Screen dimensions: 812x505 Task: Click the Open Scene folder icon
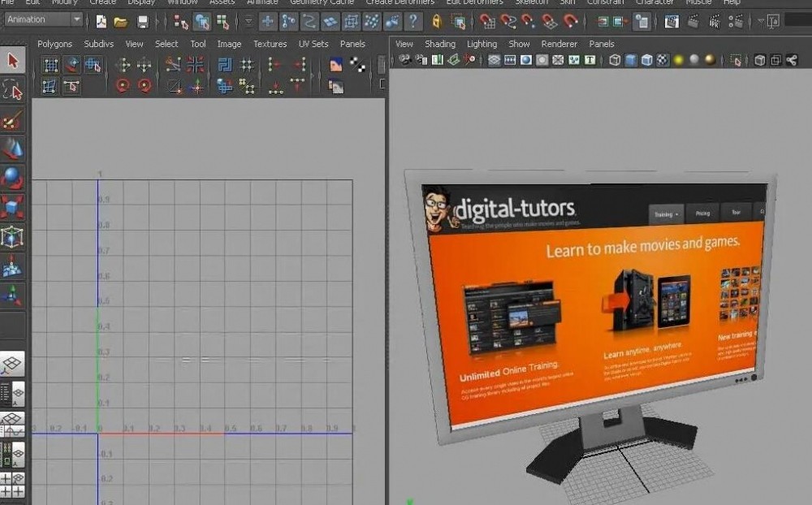pos(121,22)
